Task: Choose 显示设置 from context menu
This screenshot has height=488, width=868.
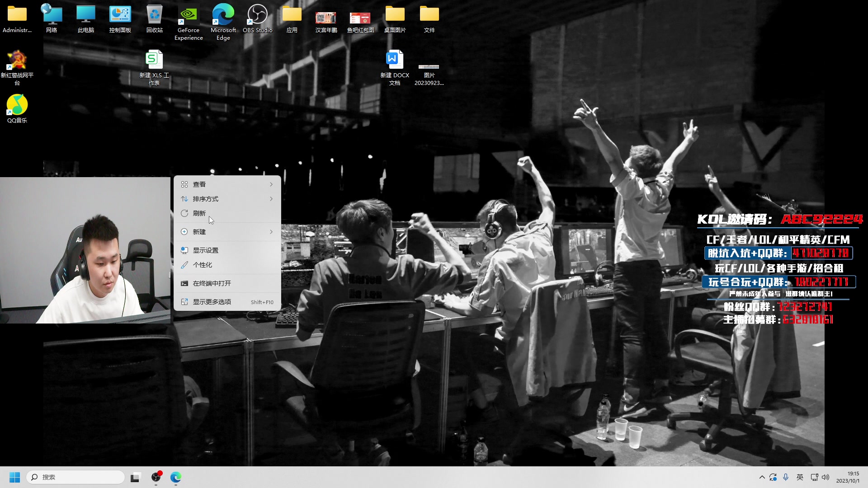Action: point(205,250)
